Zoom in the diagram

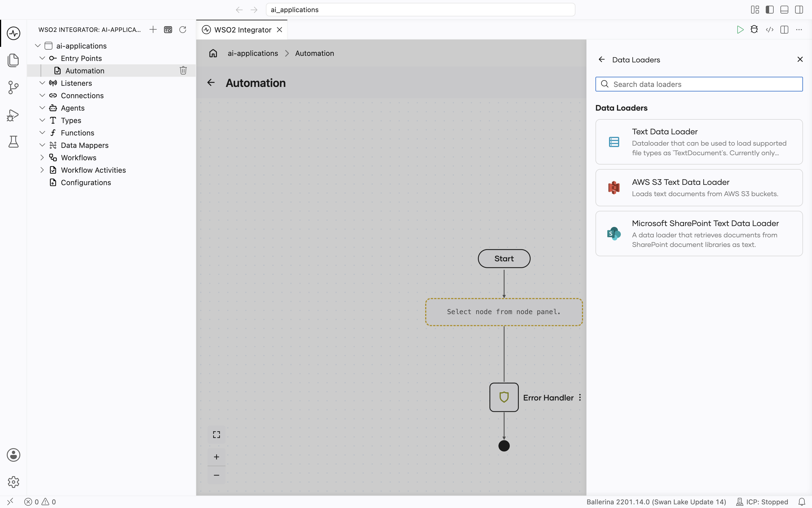click(x=217, y=457)
